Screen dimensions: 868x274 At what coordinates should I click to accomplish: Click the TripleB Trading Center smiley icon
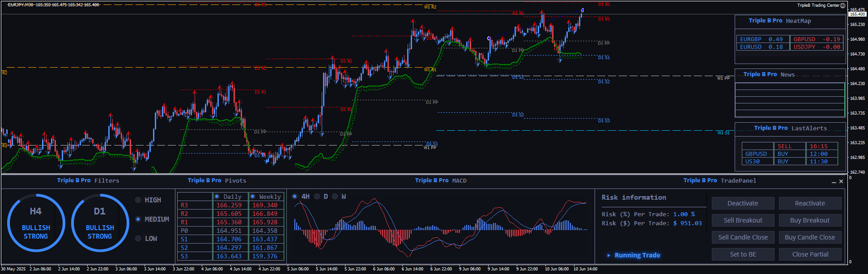click(843, 5)
